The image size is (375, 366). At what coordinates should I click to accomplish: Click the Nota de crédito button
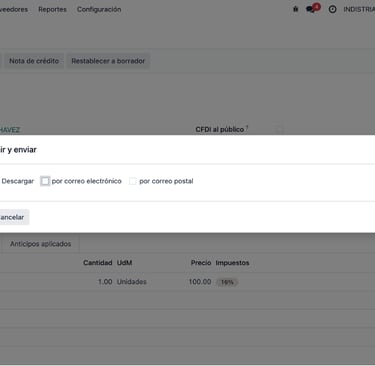pyautogui.click(x=34, y=61)
